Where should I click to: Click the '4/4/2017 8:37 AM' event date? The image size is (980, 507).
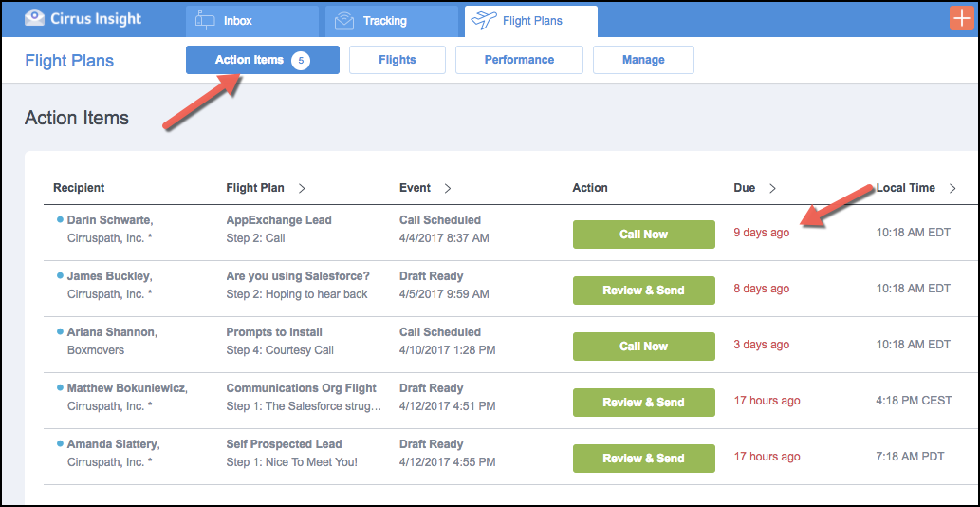(444, 238)
